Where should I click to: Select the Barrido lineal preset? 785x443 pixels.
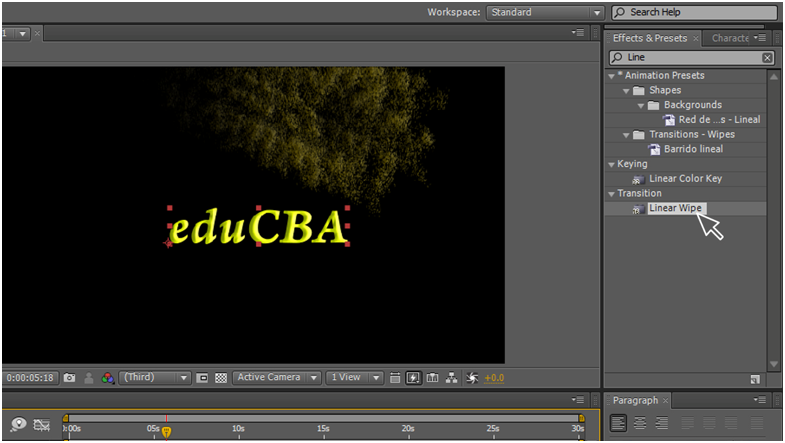[x=693, y=149]
